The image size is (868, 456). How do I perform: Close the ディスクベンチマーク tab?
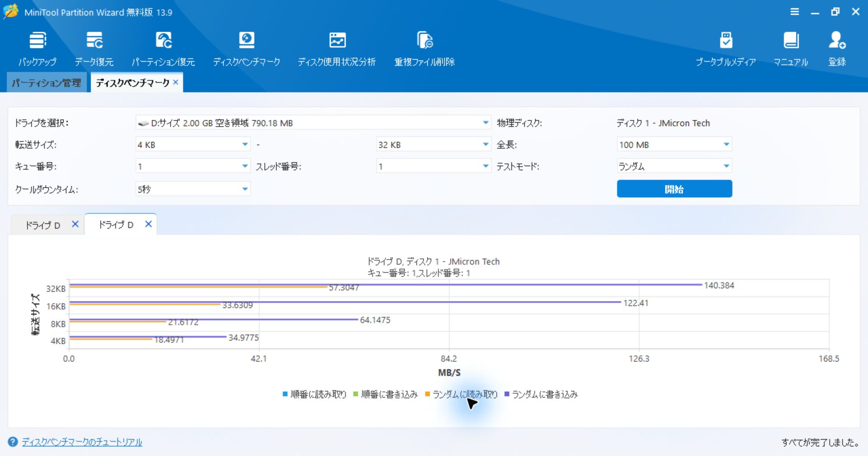click(x=176, y=82)
